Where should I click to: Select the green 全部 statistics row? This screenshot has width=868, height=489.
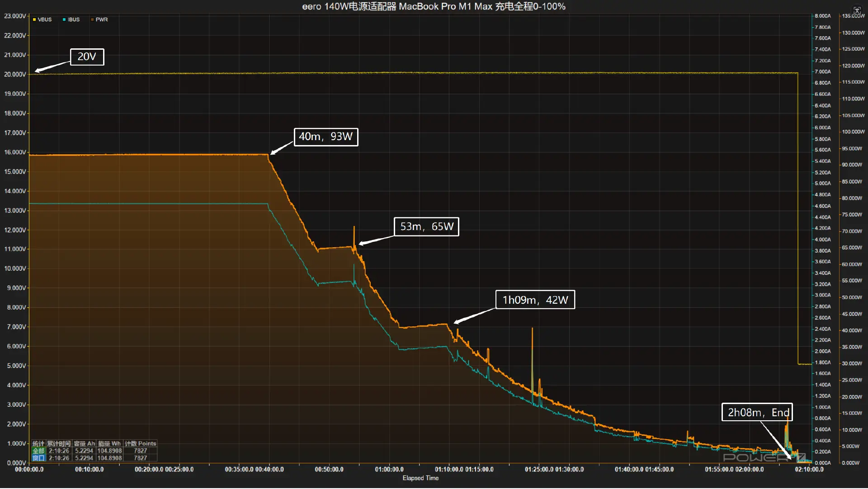pyautogui.click(x=38, y=451)
